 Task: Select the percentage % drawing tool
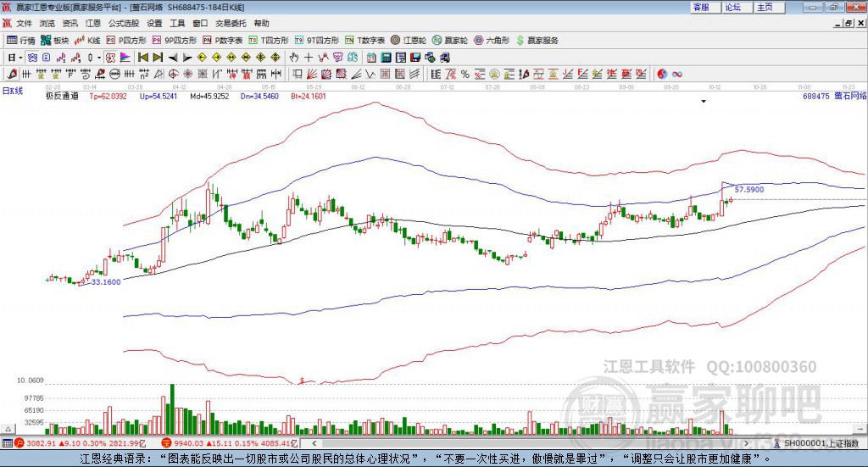[x=465, y=74]
